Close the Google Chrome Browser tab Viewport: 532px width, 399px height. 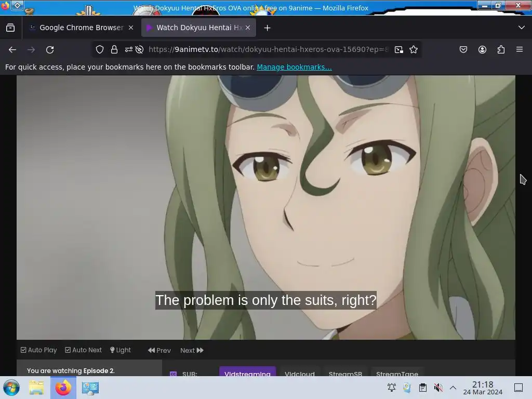(x=131, y=28)
